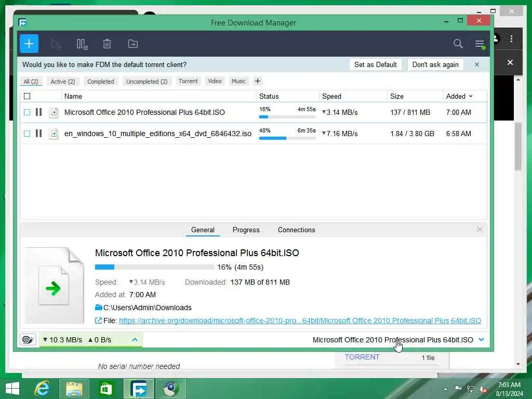
Task: Click the TORRENT link in browser page
Action: pyautogui.click(x=362, y=357)
